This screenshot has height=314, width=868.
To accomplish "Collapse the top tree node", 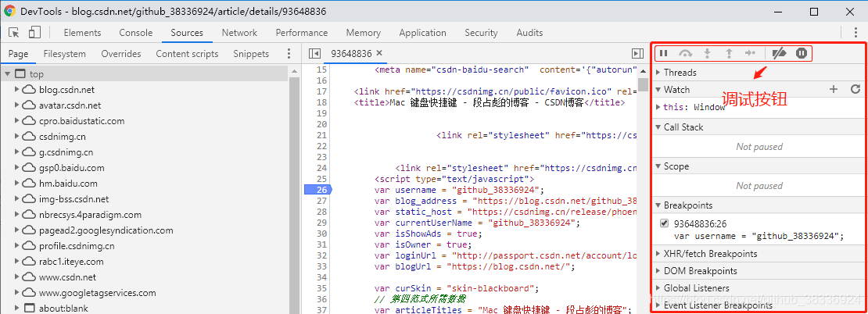I will 7,74.
